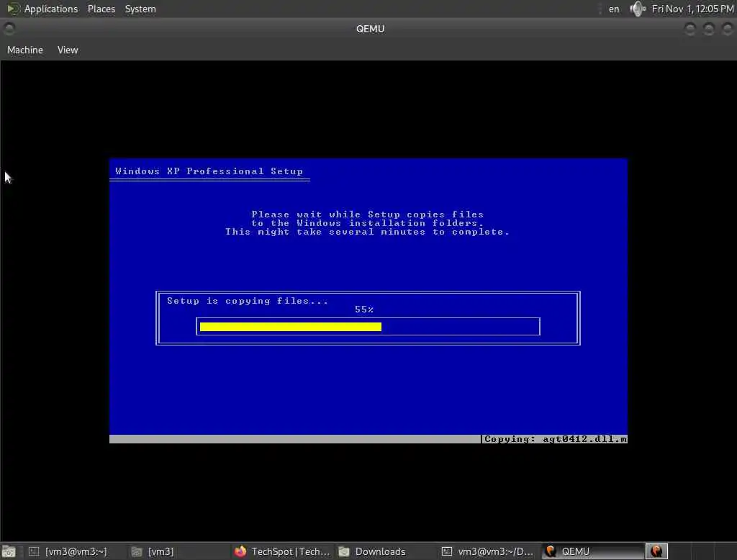This screenshot has height=560, width=737.
Task: Click the yellow setup progress bar
Action: click(291, 327)
